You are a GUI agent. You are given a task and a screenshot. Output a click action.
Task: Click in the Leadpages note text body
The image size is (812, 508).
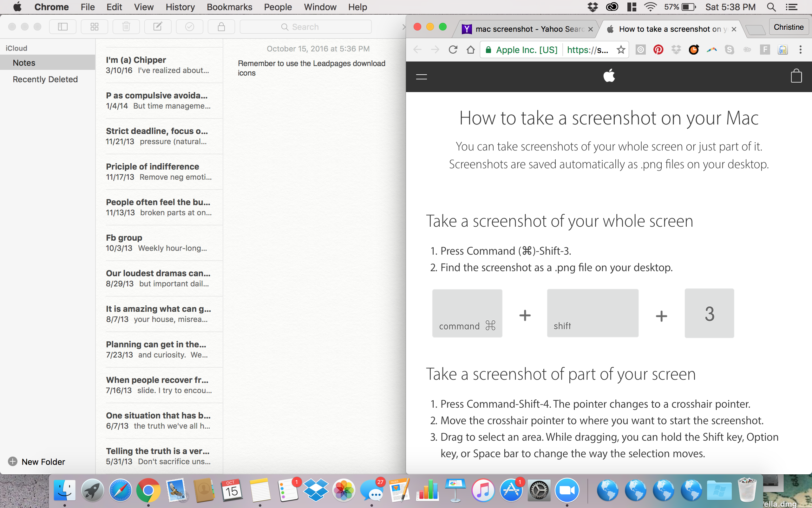point(311,68)
